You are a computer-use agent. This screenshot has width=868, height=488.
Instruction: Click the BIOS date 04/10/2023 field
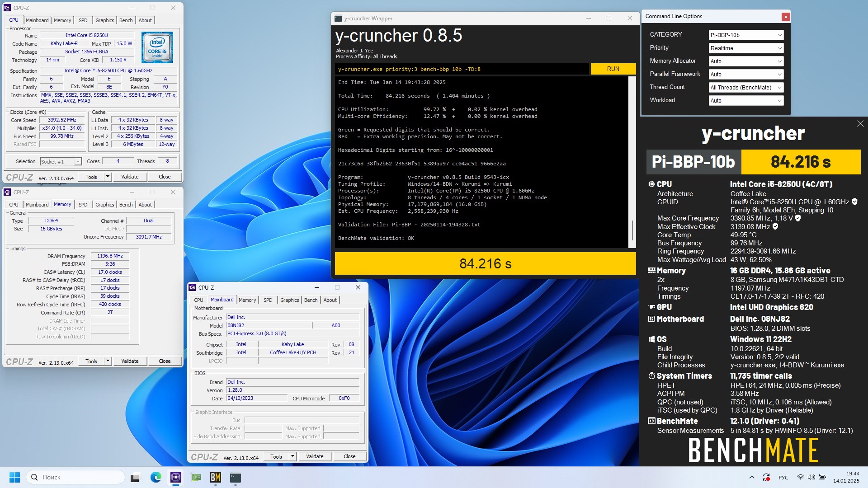point(257,398)
